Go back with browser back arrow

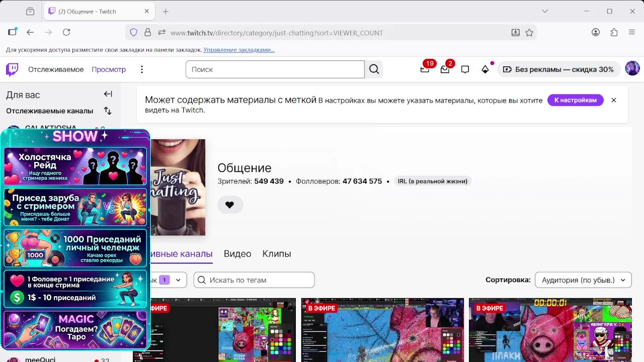pyautogui.click(x=30, y=32)
